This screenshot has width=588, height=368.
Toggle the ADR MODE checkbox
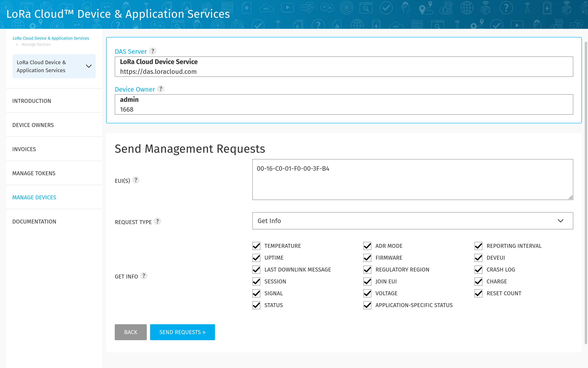pyautogui.click(x=367, y=246)
